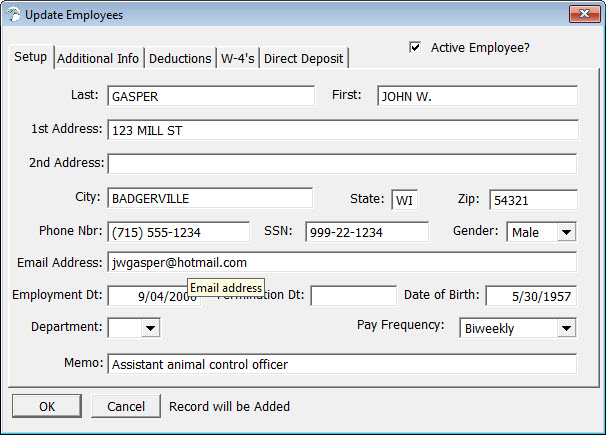Expand the Gender dropdown list

point(566,232)
